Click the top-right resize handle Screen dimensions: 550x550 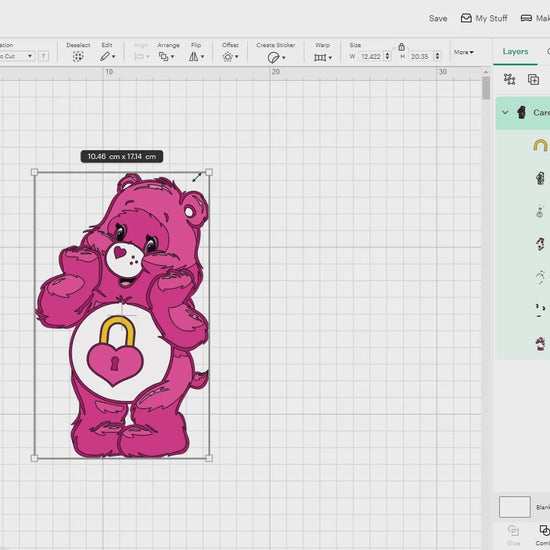pyautogui.click(x=209, y=172)
